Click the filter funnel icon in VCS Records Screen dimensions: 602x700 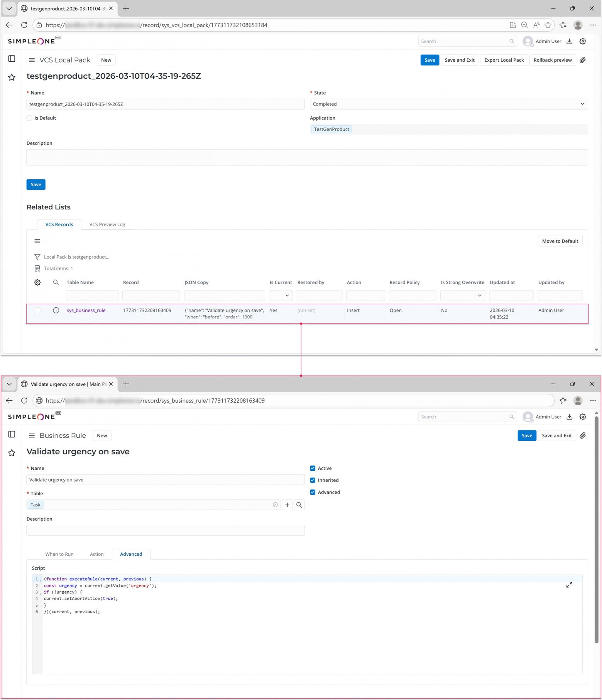(37, 257)
